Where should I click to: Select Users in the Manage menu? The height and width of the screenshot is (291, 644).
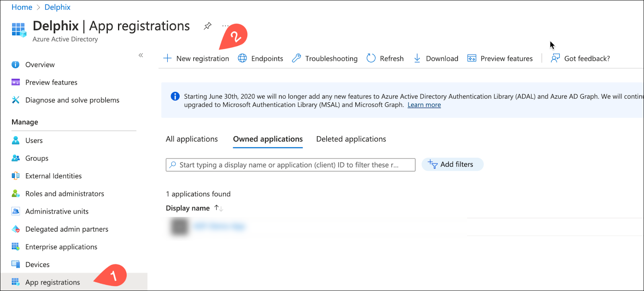click(x=34, y=140)
